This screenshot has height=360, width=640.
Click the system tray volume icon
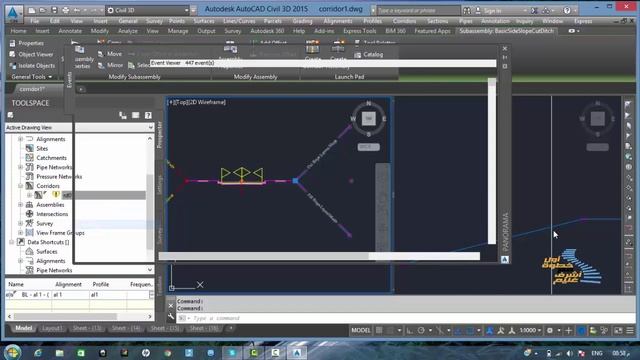pos(569,353)
